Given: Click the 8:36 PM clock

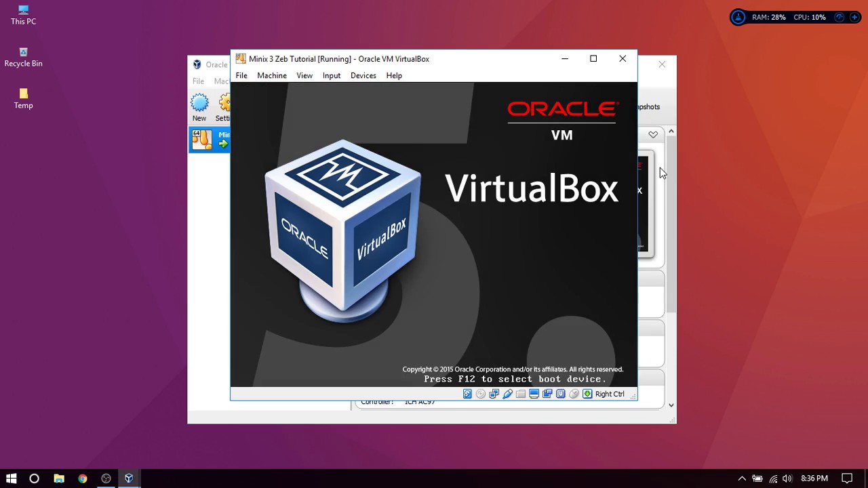Looking at the screenshot, I should [x=814, y=479].
